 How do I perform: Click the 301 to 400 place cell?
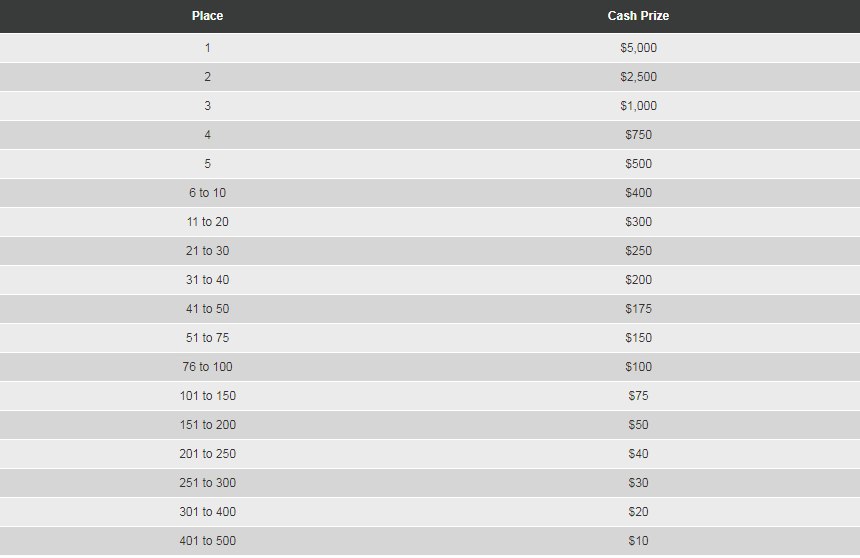[x=207, y=511]
